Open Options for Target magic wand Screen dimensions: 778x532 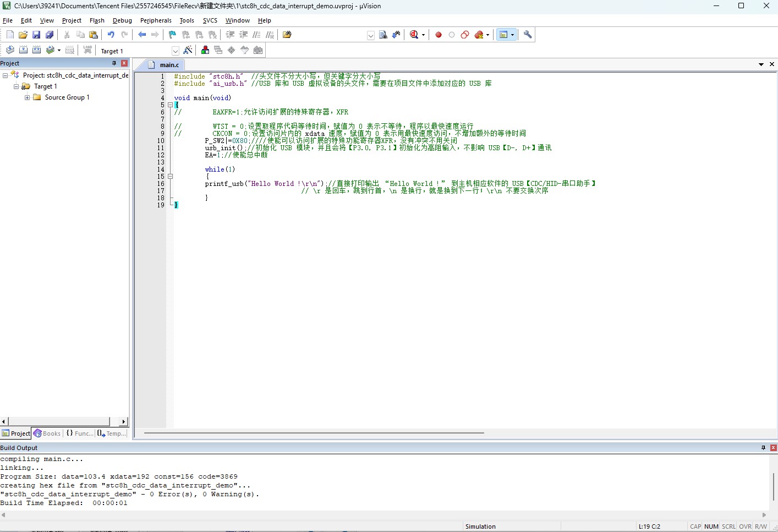click(x=188, y=50)
